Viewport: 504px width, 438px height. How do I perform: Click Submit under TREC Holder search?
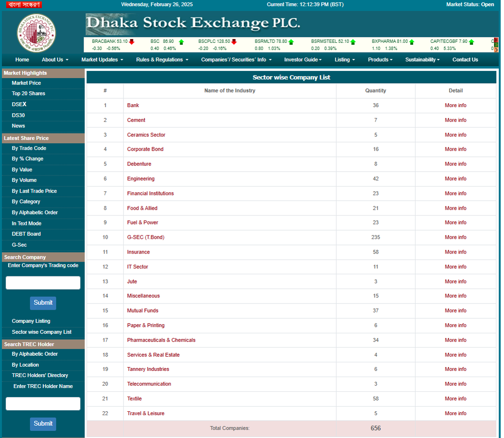(43, 424)
